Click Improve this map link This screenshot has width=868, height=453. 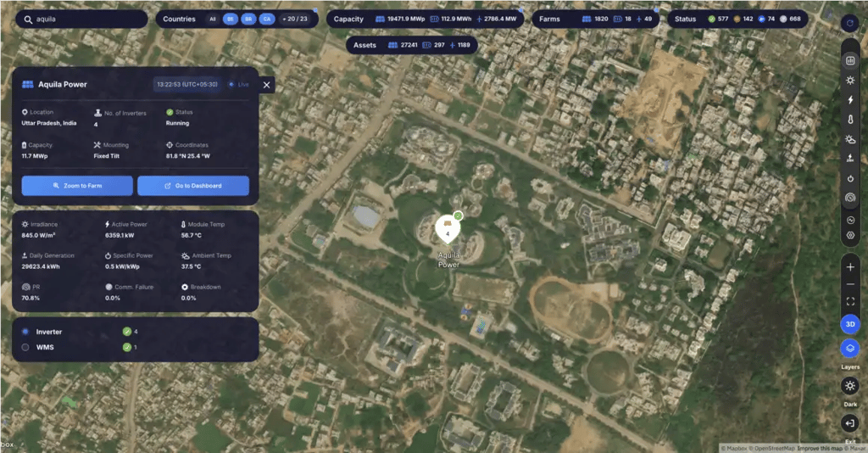820,448
